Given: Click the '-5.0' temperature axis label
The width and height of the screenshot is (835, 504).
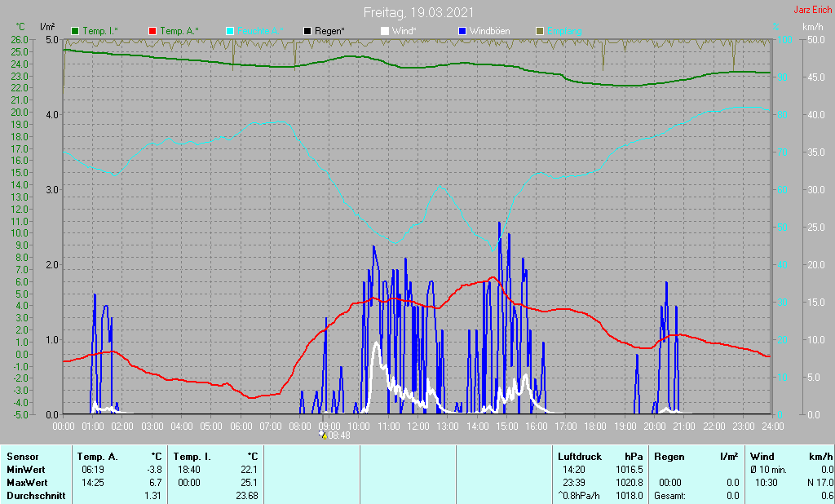Looking at the screenshot, I should click(x=20, y=414).
